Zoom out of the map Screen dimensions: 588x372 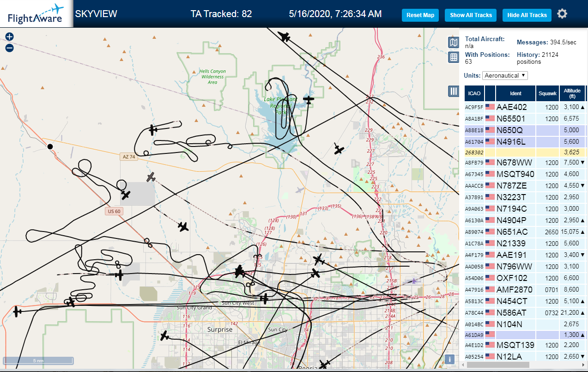coord(9,48)
